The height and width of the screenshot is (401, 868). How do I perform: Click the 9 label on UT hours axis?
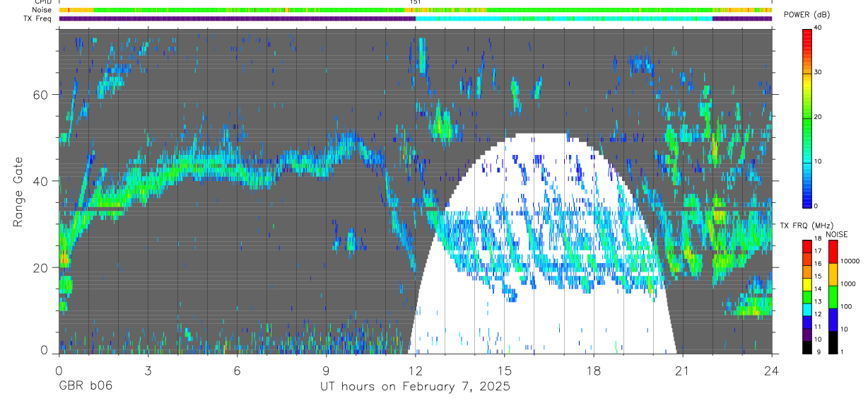click(327, 370)
